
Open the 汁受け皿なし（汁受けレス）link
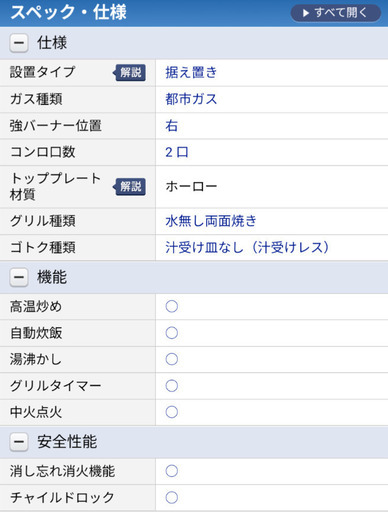[247, 248]
